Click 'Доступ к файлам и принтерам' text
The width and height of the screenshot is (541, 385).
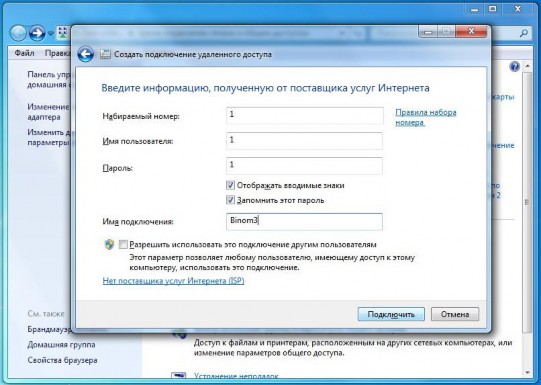click(x=353, y=348)
